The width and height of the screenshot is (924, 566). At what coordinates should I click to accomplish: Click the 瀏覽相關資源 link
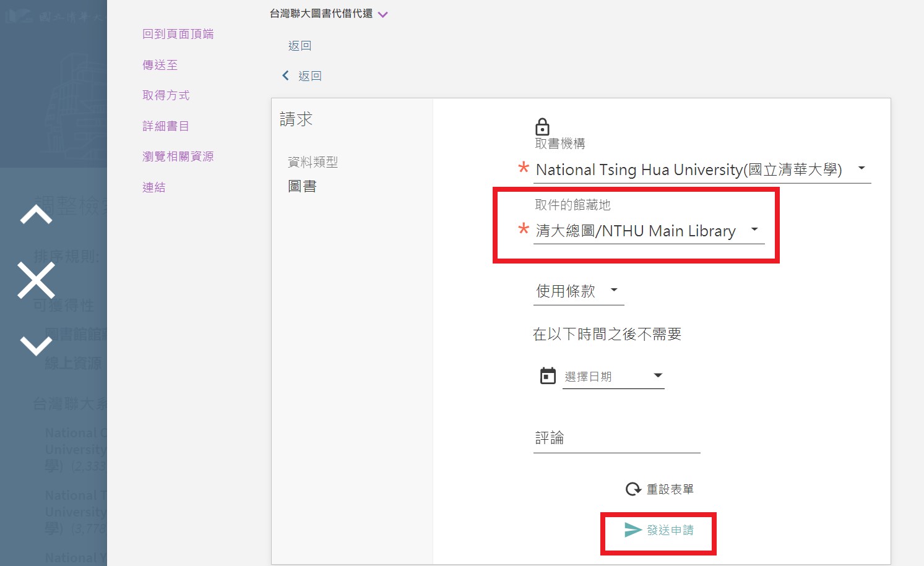[x=178, y=157]
